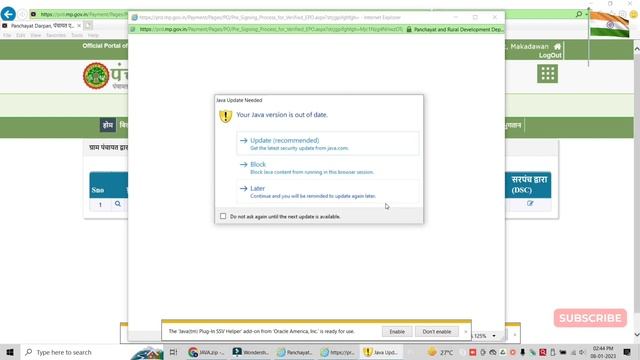Open the File menu
640x360 pixels.
coord(7,35)
